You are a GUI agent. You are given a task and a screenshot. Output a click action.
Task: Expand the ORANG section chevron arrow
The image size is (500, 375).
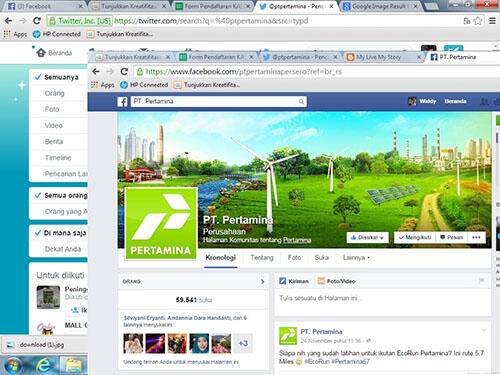(x=262, y=281)
